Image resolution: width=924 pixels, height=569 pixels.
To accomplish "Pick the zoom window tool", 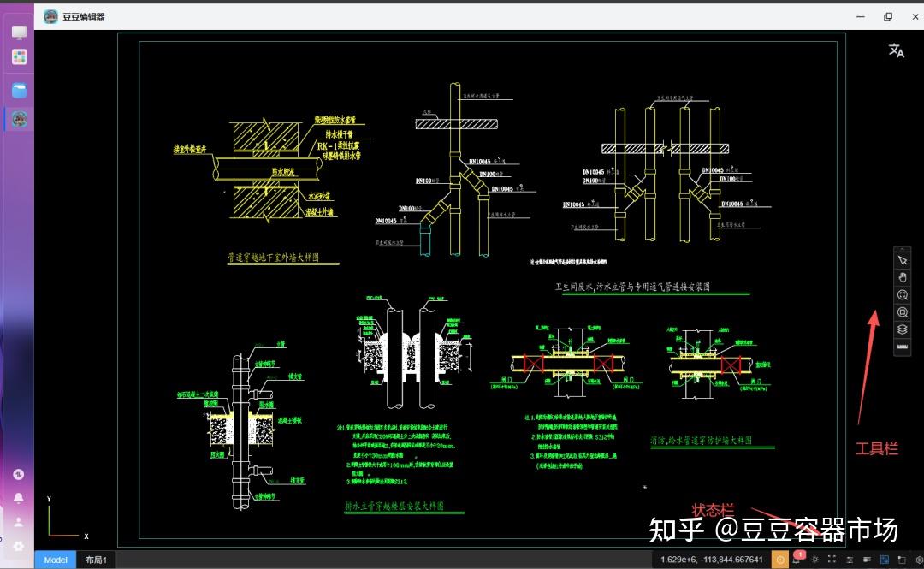I will [x=903, y=312].
